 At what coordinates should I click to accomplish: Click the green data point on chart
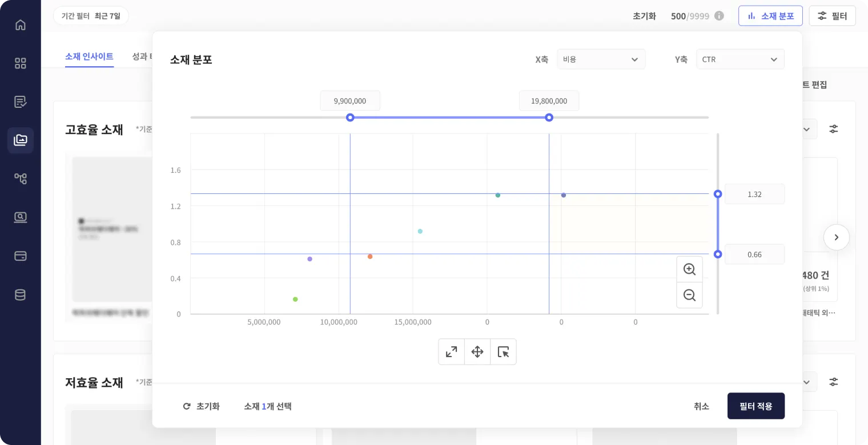click(x=295, y=300)
